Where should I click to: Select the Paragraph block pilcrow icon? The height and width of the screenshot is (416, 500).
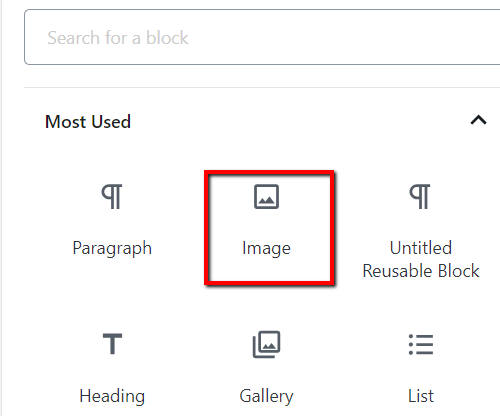point(112,197)
